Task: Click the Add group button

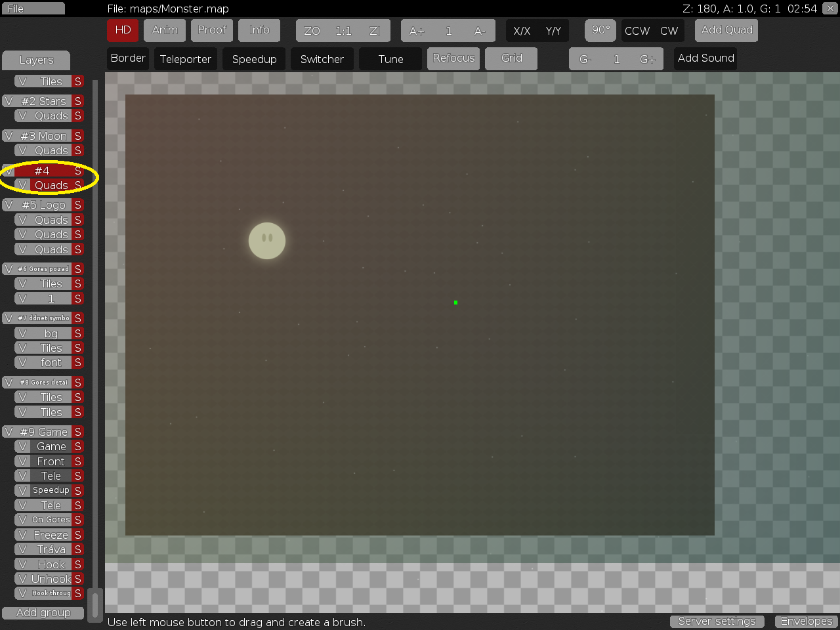Action: [x=43, y=612]
